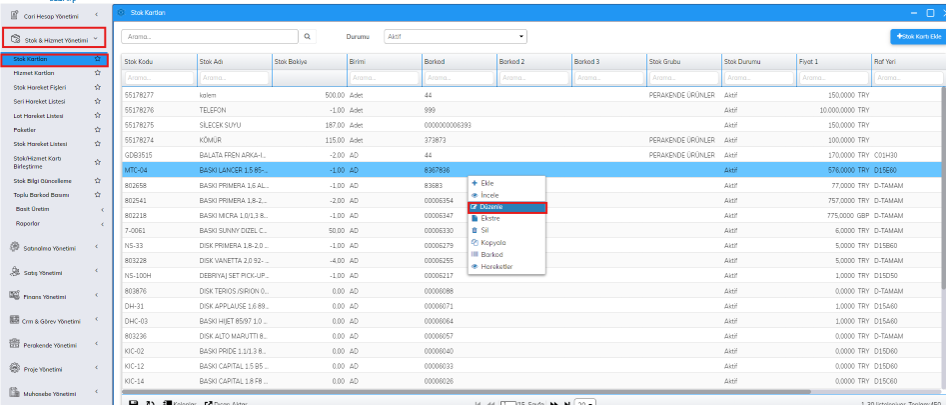Choose Kopyala in the context menu

493,243
